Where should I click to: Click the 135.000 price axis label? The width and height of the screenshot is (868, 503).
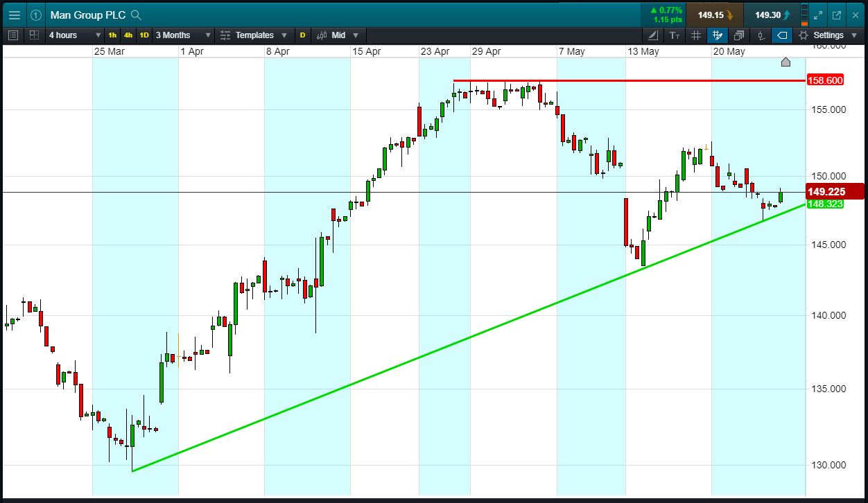[828, 389]
